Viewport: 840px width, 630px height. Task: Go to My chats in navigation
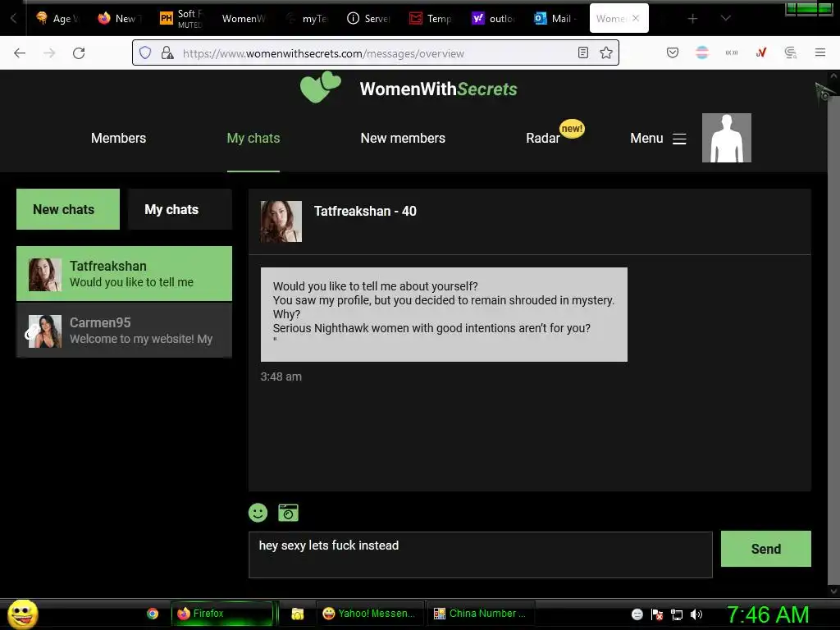tap(253, 138)
